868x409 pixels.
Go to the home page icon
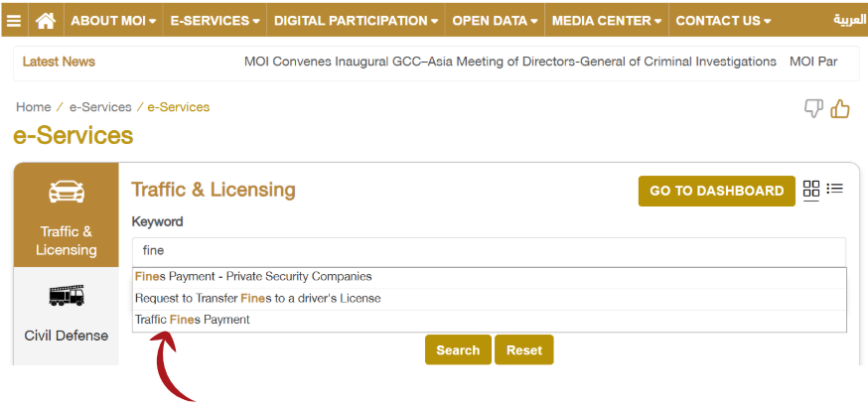[x=45, y=20]
